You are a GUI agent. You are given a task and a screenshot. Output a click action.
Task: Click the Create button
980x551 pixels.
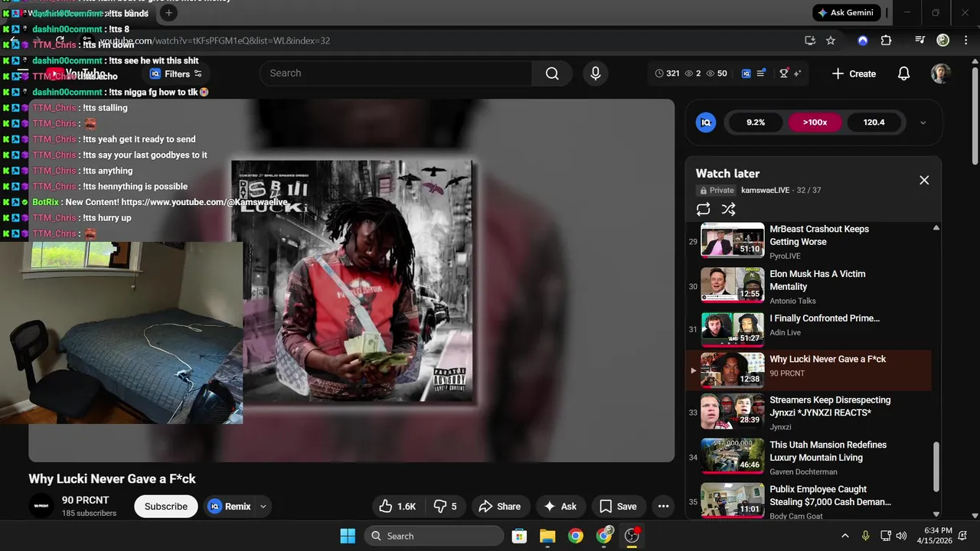click(x=854, y=73)
